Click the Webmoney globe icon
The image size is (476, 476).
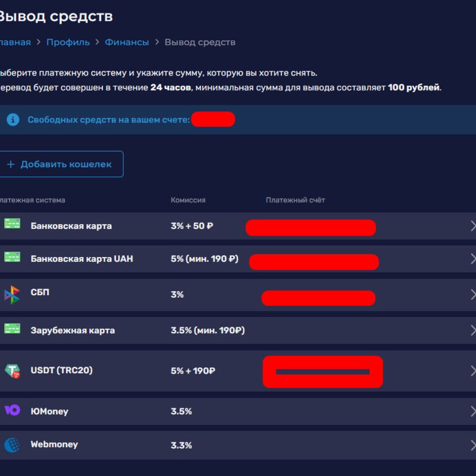coord(12,444)
